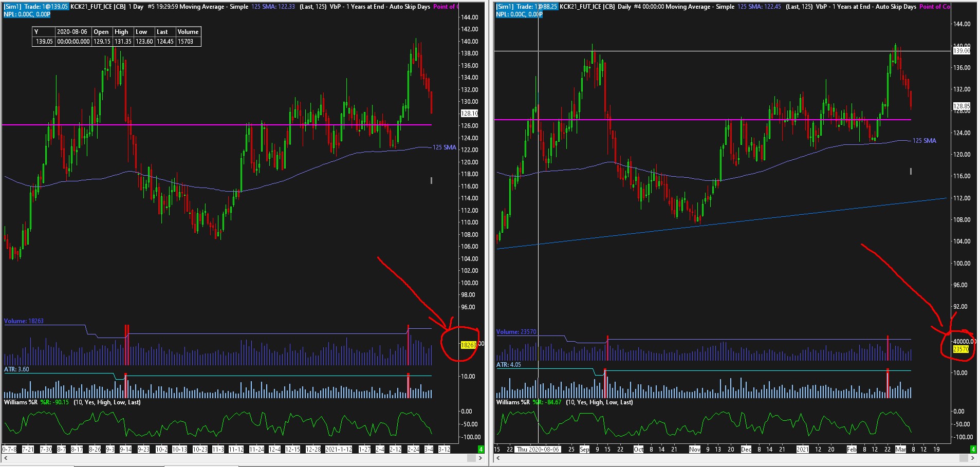Click the 'Low' column header in the data box
The width and height of the screenshot is (980, 467).
[x=141, y=32]
